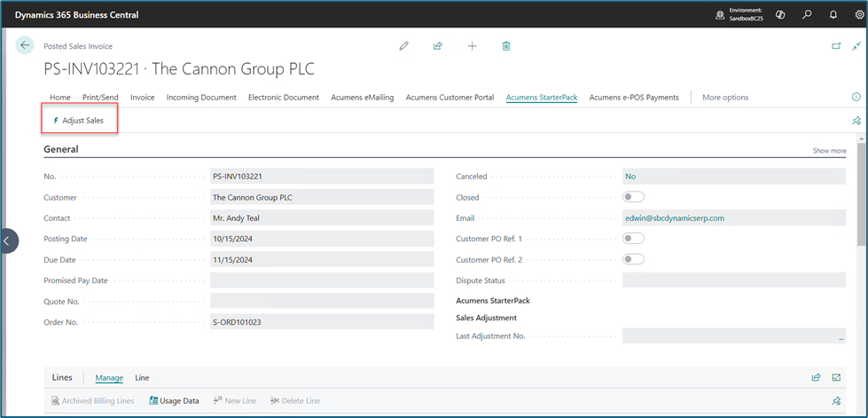Click Due Date field 11/15/2024
Viewport: 868px width, 418px height.
322,259
